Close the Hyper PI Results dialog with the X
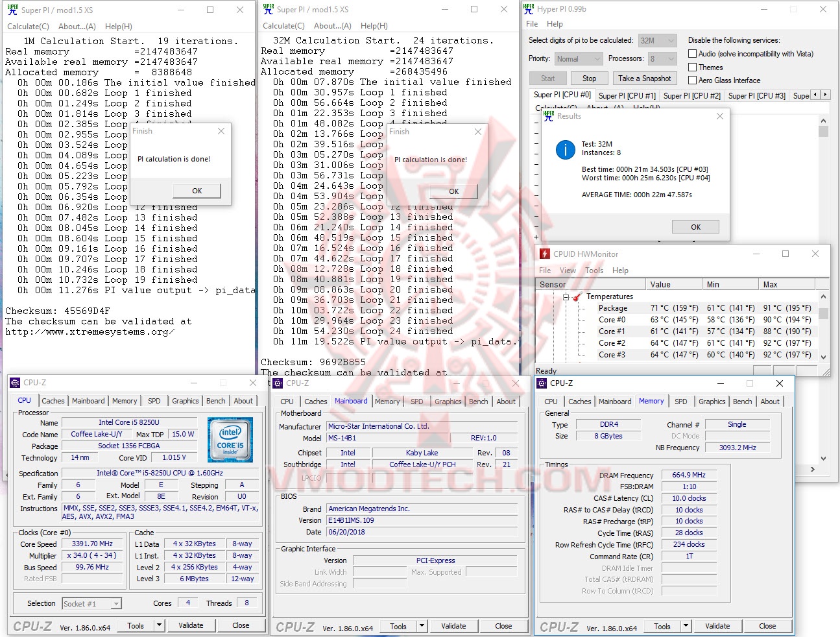The image size is (840, 637). coord(719,116)
